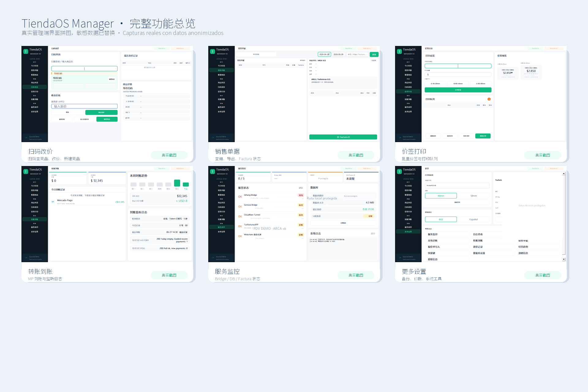Click the 今天 bar in weekly trend chart
The width and height of the screenshot is (588, 392).
click(186, 184)
